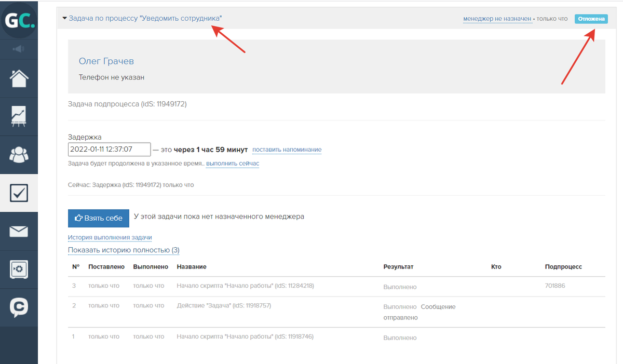Open the chat bubble icon
Viewport: 623px width, 364px height.
click(19, 307)
